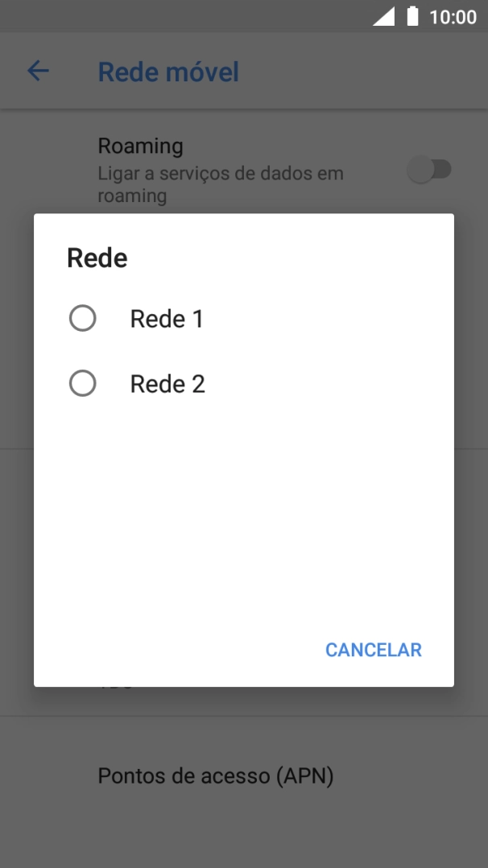Tap the Roaming setting title

(140, 146)
